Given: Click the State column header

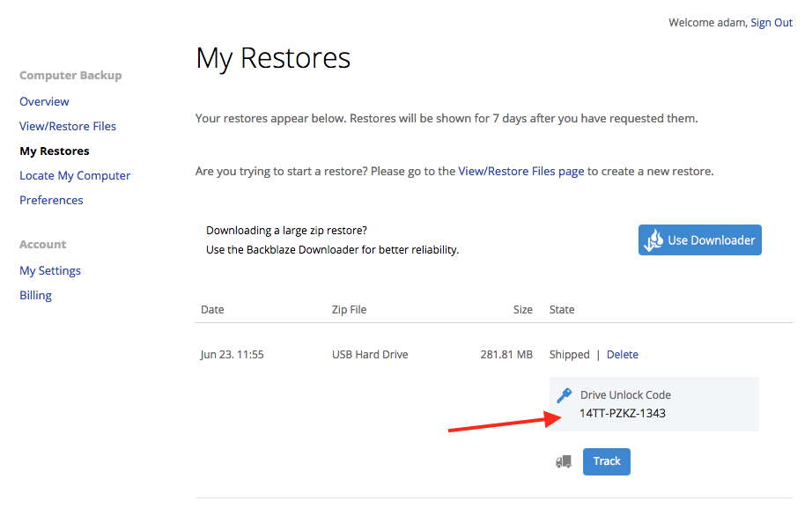Looking at the screenshot, I should coord(562,310).
